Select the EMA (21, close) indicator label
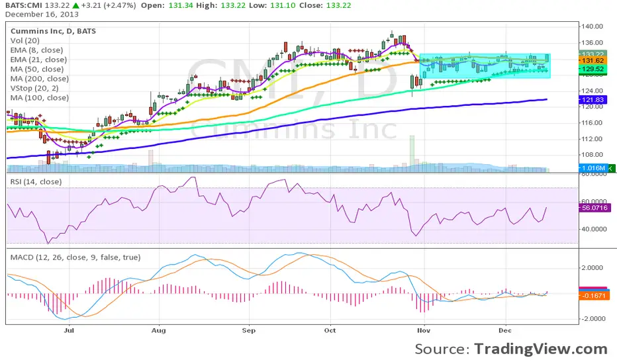Image resolution: width=617 pixels, height=364 pixels. [38, 60]
